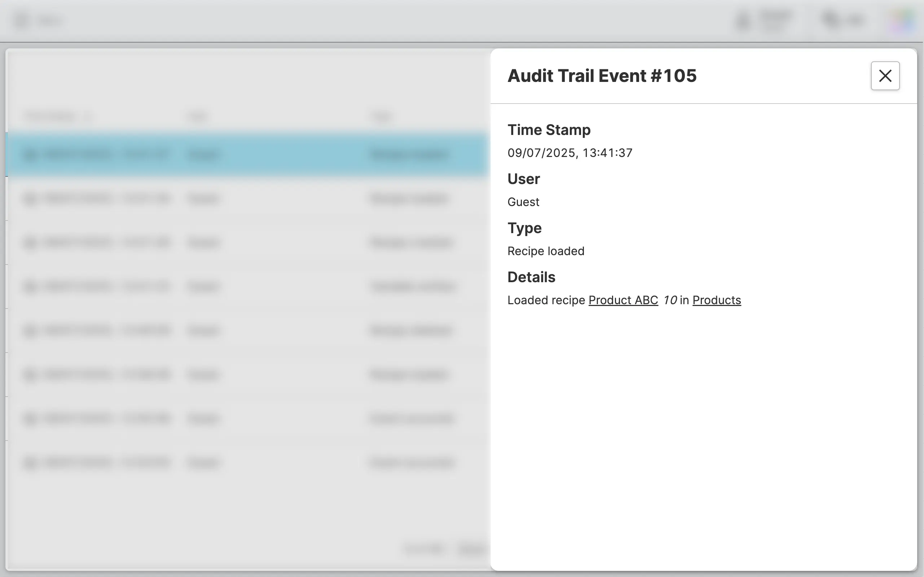Click the blurred pagination text below table
This screenshot has height=577, width=924.
(423, 549)
